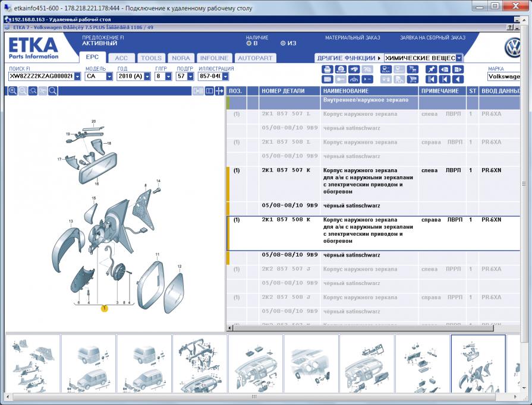Click the VIN search input field

[x=42, y=77]
